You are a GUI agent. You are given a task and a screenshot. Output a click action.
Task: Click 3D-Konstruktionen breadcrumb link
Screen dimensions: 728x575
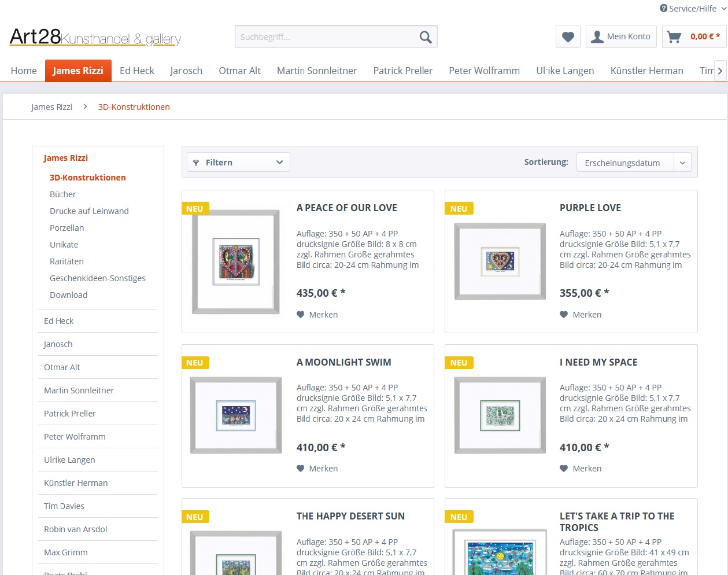coord(134,107)
